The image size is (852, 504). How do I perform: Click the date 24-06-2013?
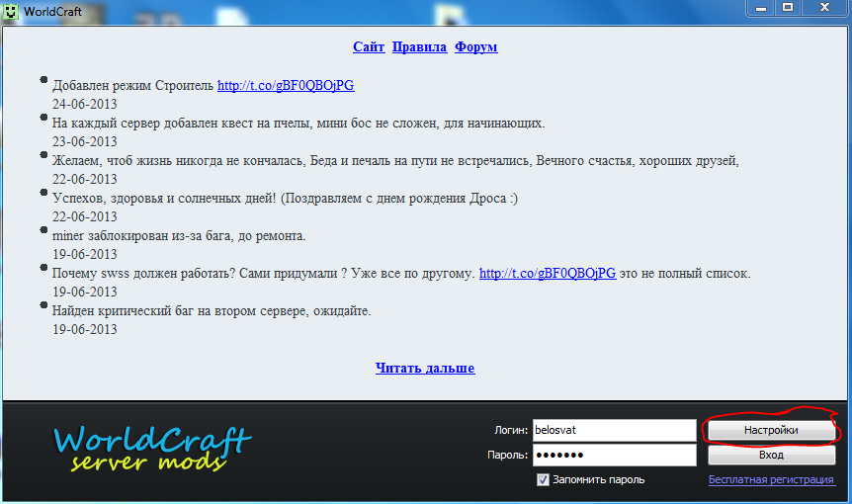click(x=85, y=104)
